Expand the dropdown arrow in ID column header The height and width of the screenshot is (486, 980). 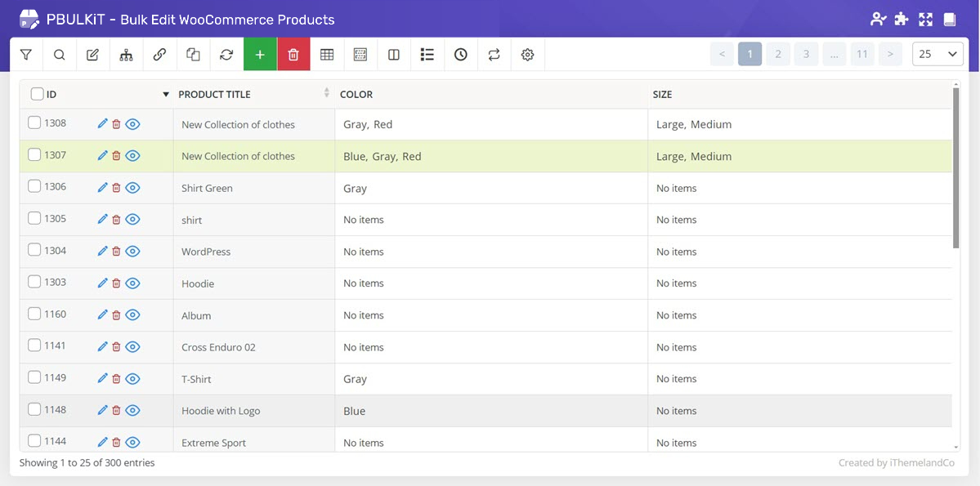point(166,95)
